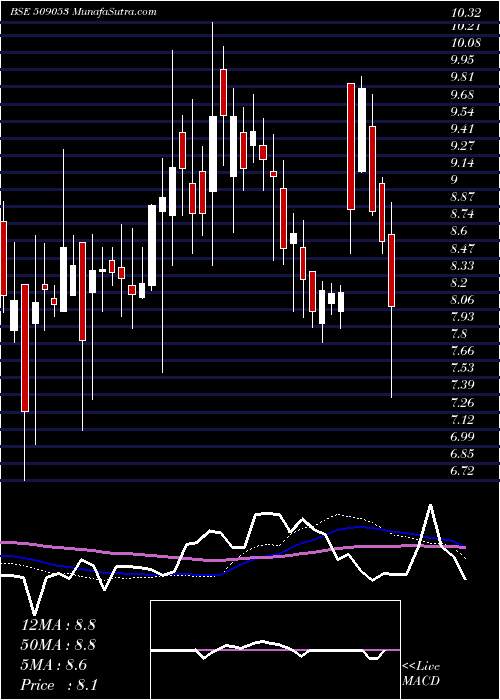
Task: Click the <<Live MACD label
Action: click(x=421, y=674)
